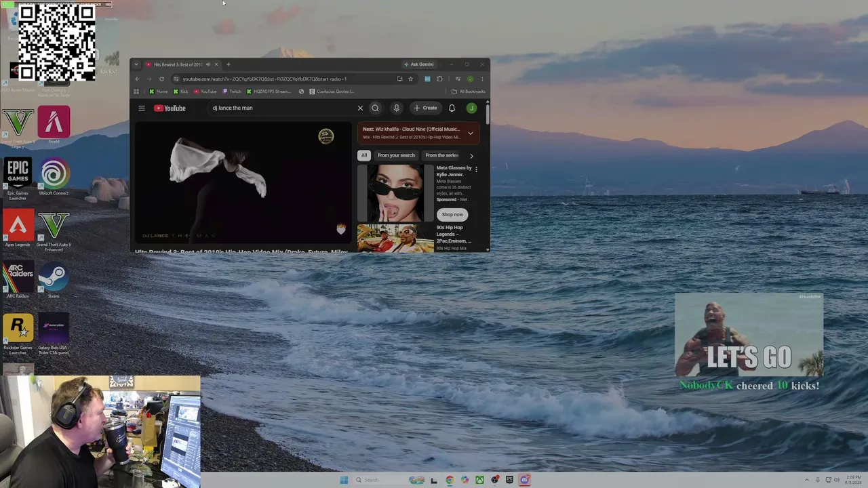This screenshot has height=488, width=868.
Task: Open the Kick bookmark
Action: (x=180, y=91)
